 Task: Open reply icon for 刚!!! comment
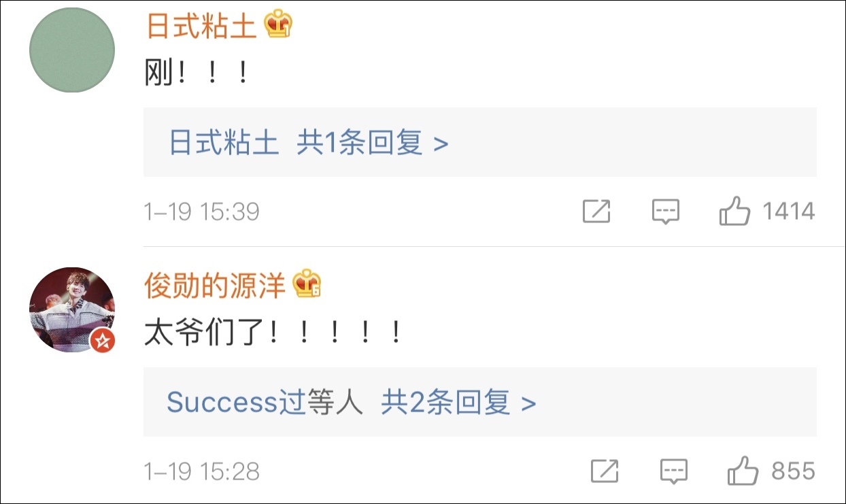click(x=665, y=212)
